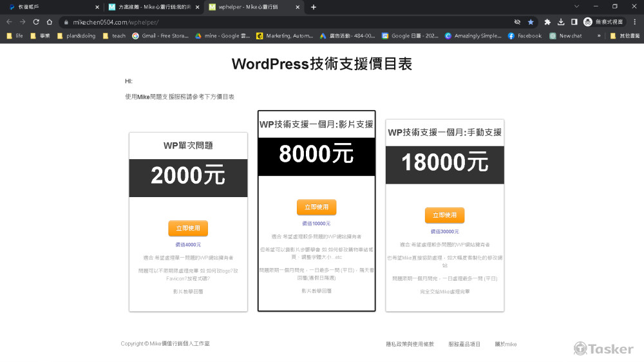Go back with the browser back arrow
Image resolution: width=644 pixels, height=362 pixels.
(9, 22)
